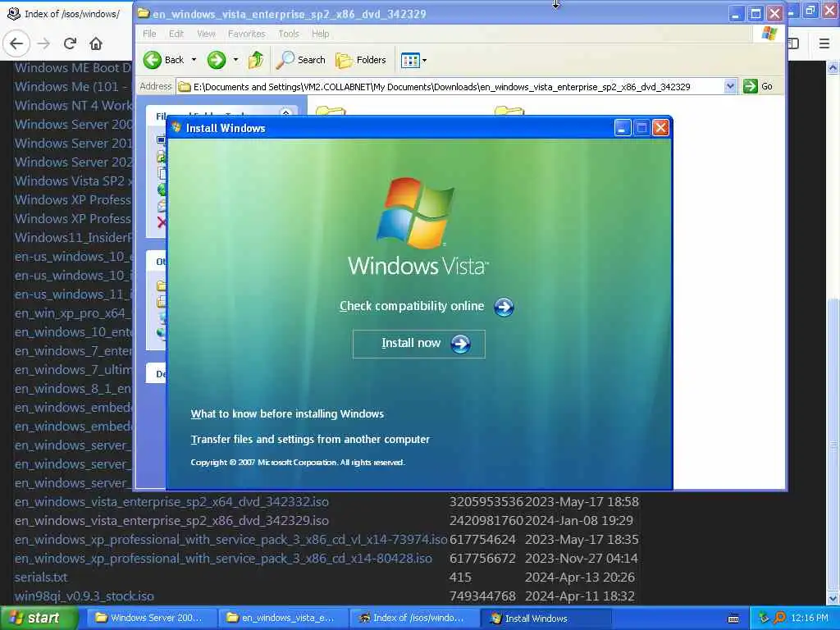The image size is (840, 630).
Task: Click the Views icon in Explorer toolbar
Action: tap(410, 61)
